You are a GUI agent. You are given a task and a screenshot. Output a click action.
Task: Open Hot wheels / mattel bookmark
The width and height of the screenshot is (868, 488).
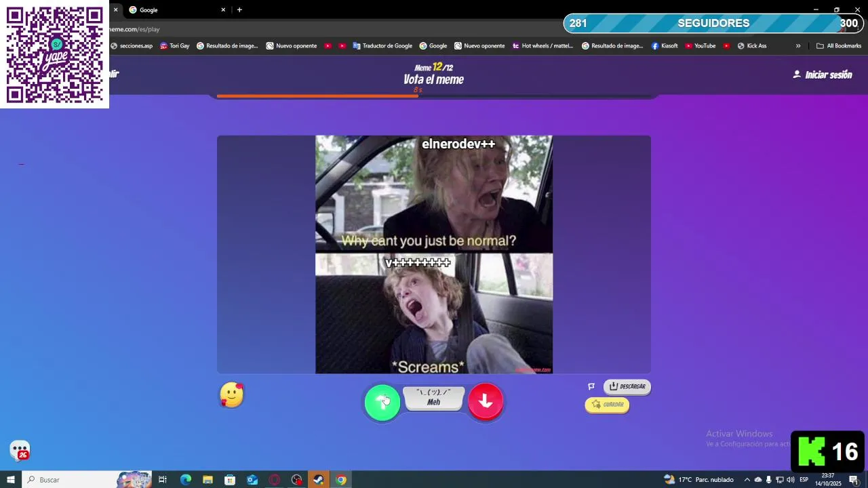[542, 46]
